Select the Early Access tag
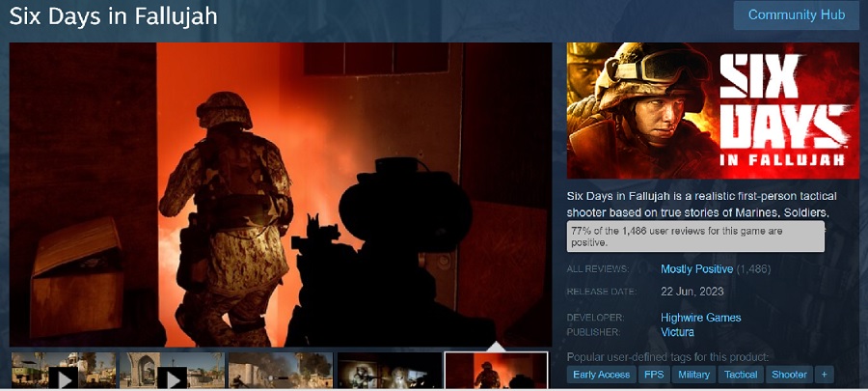This screenshot has width=868, height=391. coord(601,375)
